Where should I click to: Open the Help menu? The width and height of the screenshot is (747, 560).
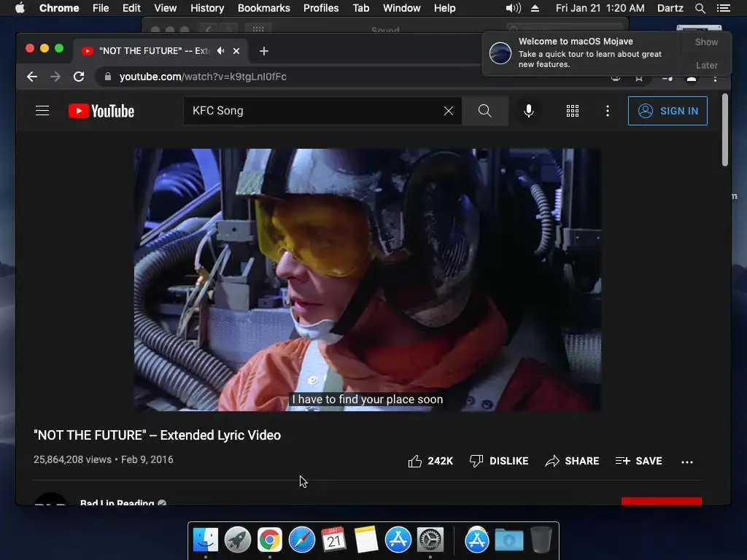(x=444, y=8)
